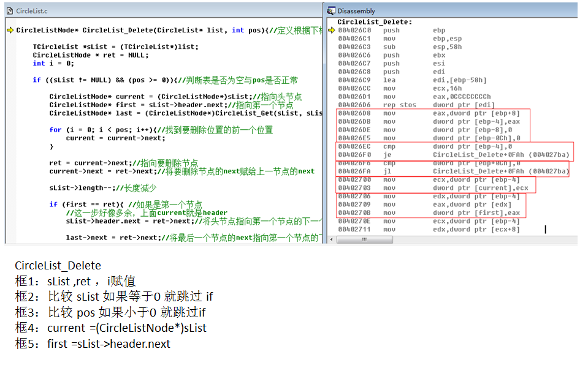Screen dimensions: 588x368
Task: Click the sList->header.next = ret->next; line
Action: coord(194,221)
